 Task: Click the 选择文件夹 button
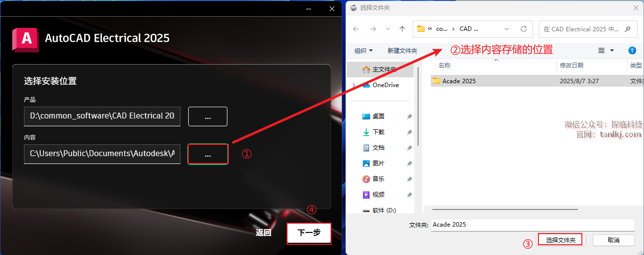[x=560, y=240]
